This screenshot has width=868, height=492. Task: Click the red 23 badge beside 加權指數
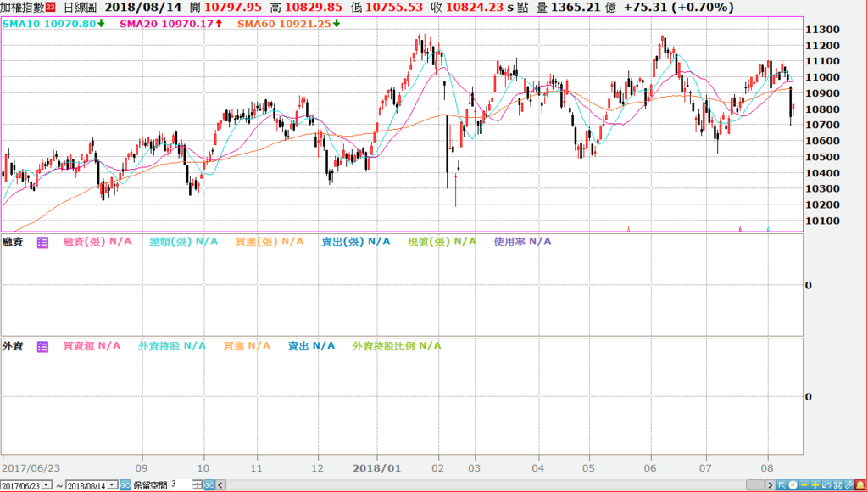(50, 7)
